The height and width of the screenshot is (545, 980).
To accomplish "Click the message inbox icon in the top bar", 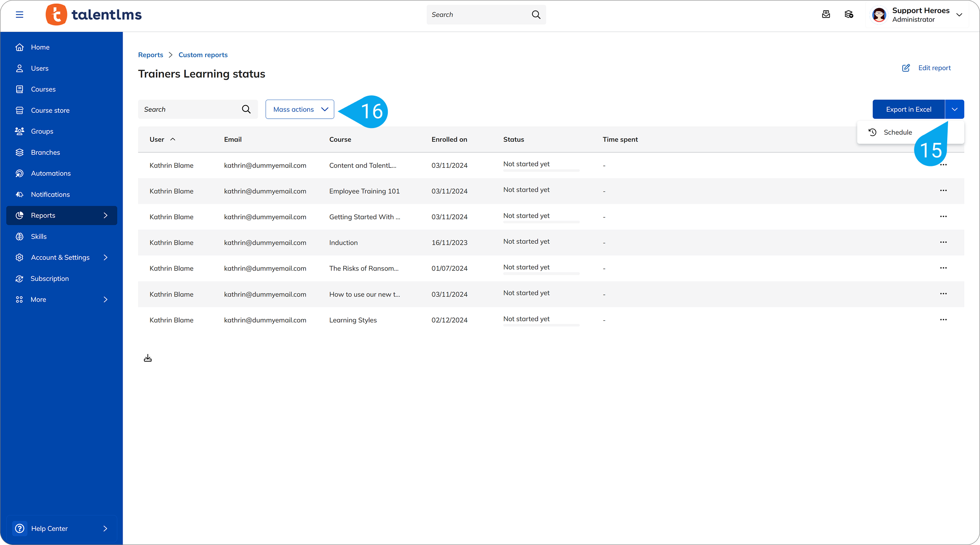I will (826, 14).
